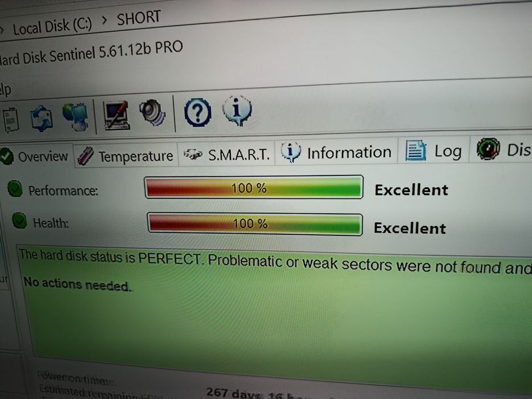This screenshot has height=399, width=532.
Task: Open the Log tab
Action: point(433,150)
